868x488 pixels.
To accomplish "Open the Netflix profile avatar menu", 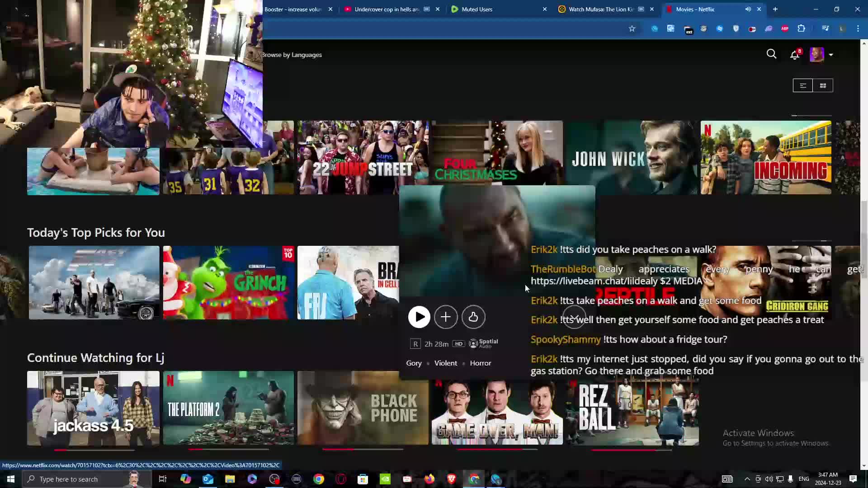I will pyautogui.click(x=816, y=55).
